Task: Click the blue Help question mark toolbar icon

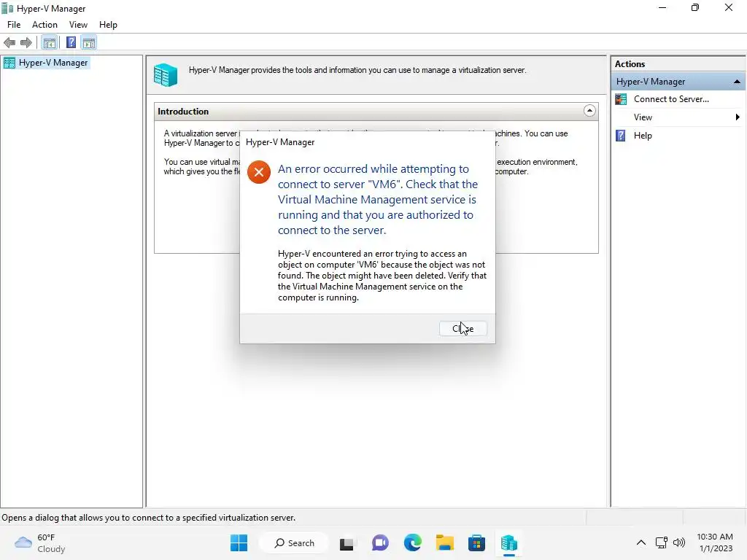Action: pyautogui.click(x=71, y=43)
